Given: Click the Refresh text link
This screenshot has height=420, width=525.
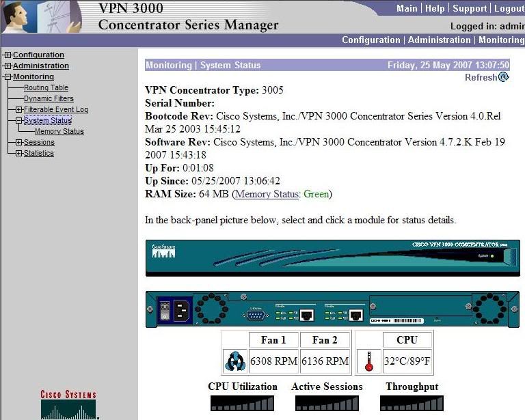Looking at the screenshot, I should tap(481, 78).
